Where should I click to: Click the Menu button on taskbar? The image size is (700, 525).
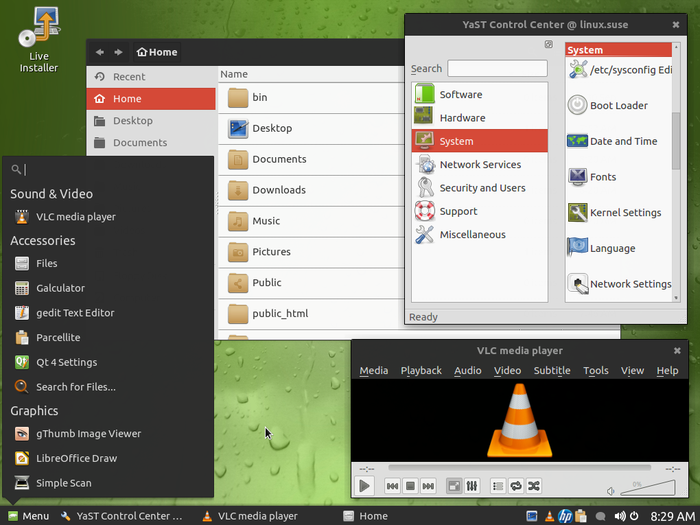27,516
